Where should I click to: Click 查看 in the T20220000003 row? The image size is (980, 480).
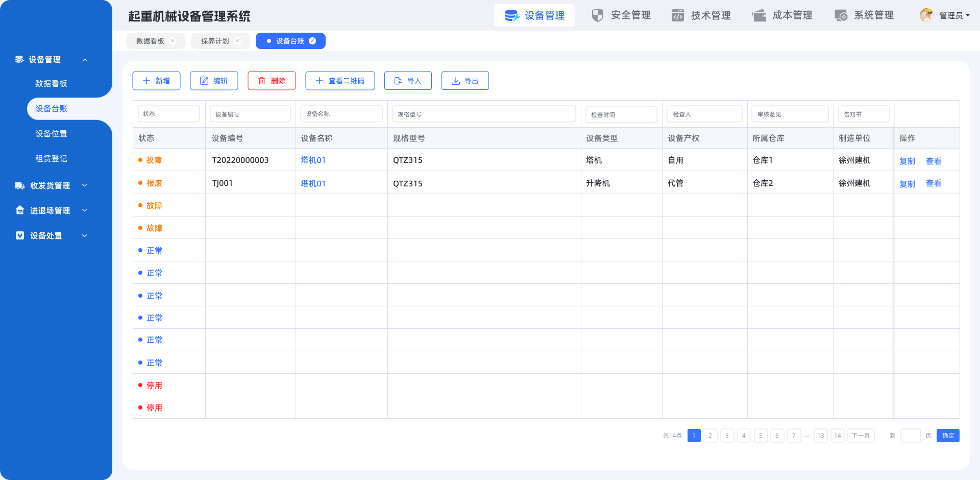[x=934, y=161]
